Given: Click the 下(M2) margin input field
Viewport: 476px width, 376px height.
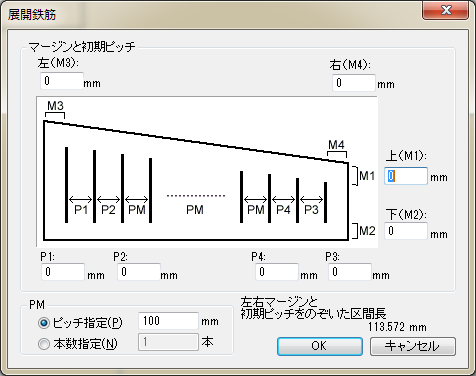Looking at the screenshot, I should point(406,231).
